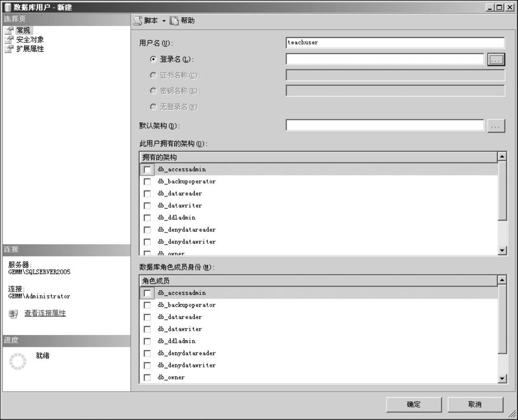This screenshot has height=420, width=518.
Task: Click the Script (脚本) toolbar icon
Action: [x=137, y=21]
